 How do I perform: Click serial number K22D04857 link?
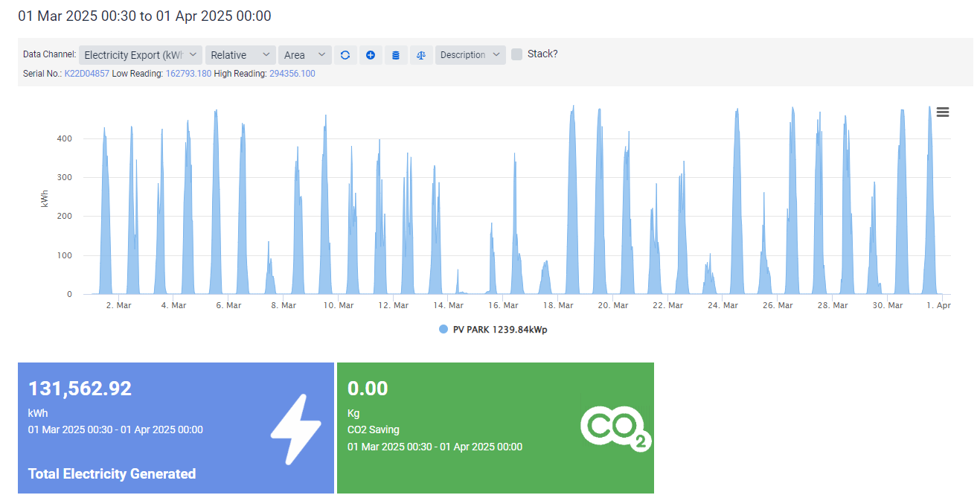[87, 74]
